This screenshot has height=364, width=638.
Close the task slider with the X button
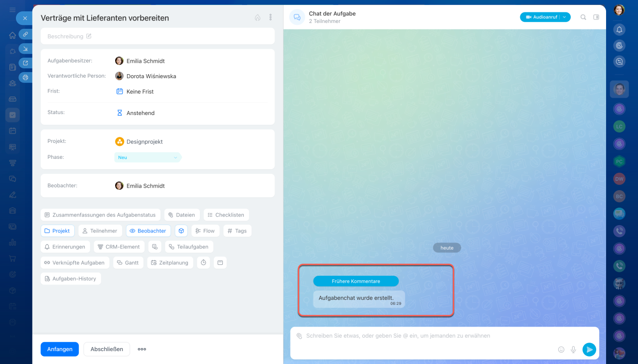[25, 18]
